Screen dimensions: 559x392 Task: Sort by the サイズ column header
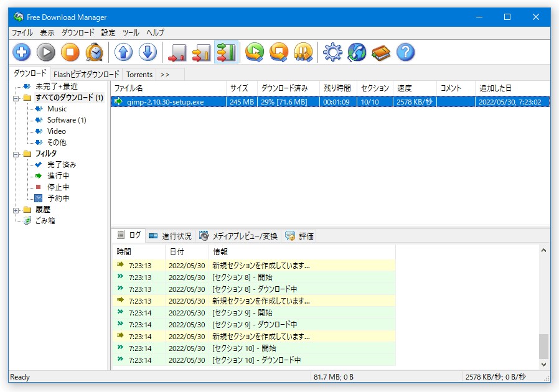(x=242, y=88)
